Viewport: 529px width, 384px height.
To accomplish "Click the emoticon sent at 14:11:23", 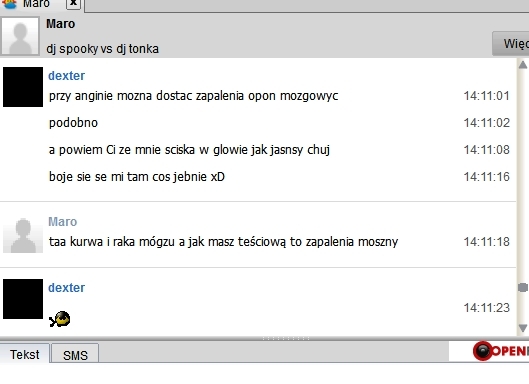I will (x=60, y=319).
